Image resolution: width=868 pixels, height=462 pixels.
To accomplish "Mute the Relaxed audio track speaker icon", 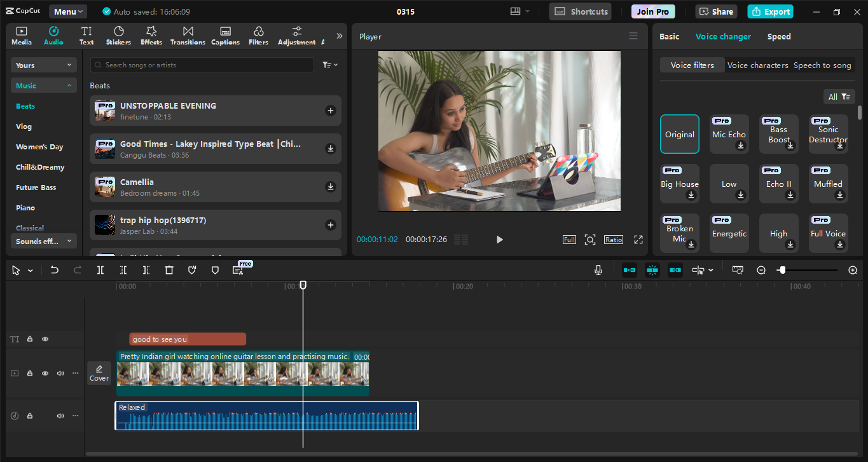I will click(60, 416).
